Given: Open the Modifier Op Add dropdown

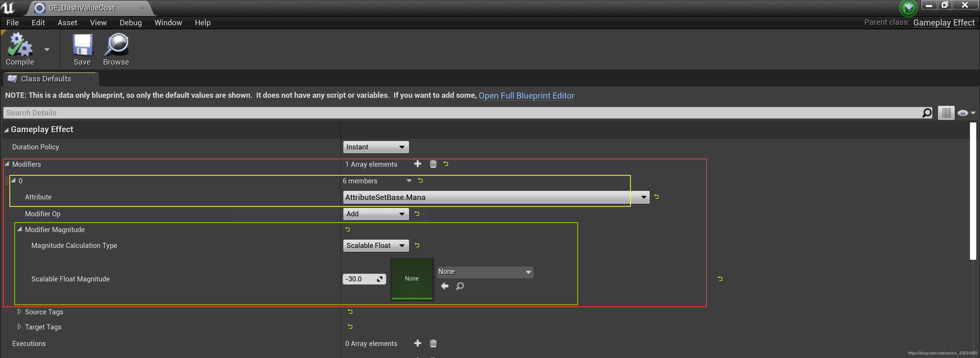Looking at the screenshot, I should pos(375,214).
